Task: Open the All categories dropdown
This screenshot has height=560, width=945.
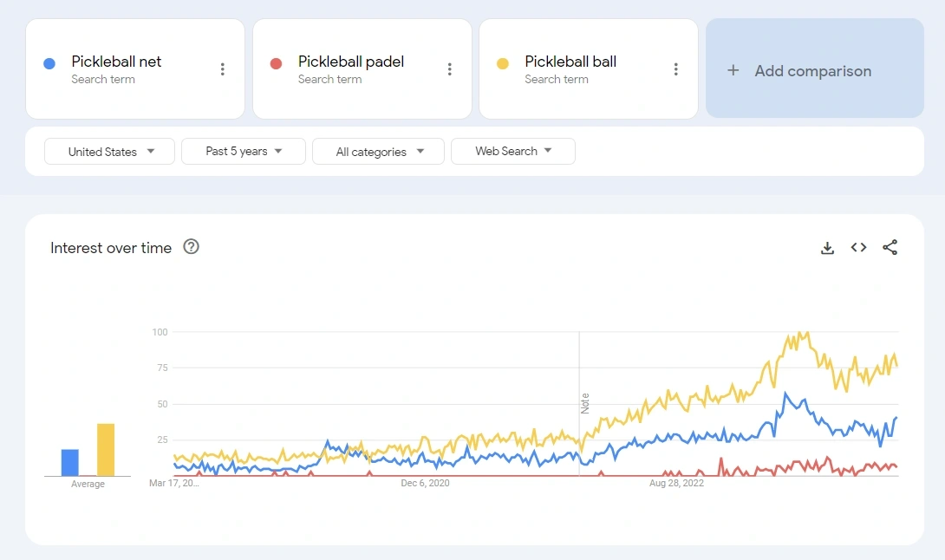Action: click(x=378, y=151)
